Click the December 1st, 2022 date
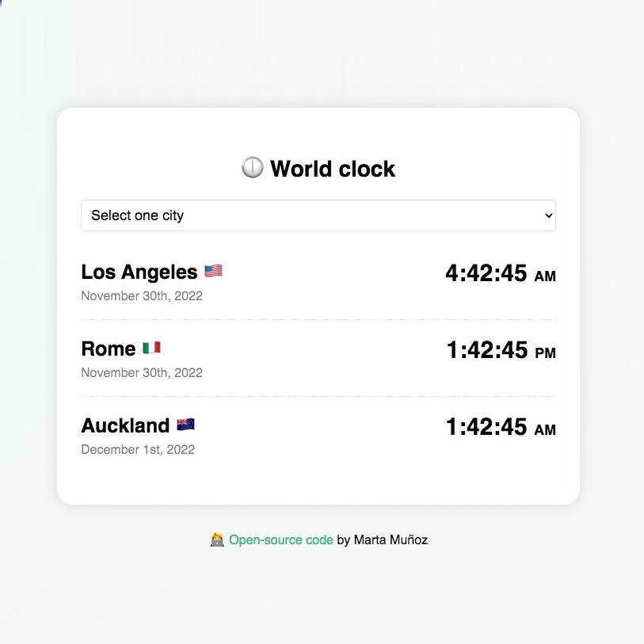Viewport: 644px width, 644px height. click(x=138, y=449)
